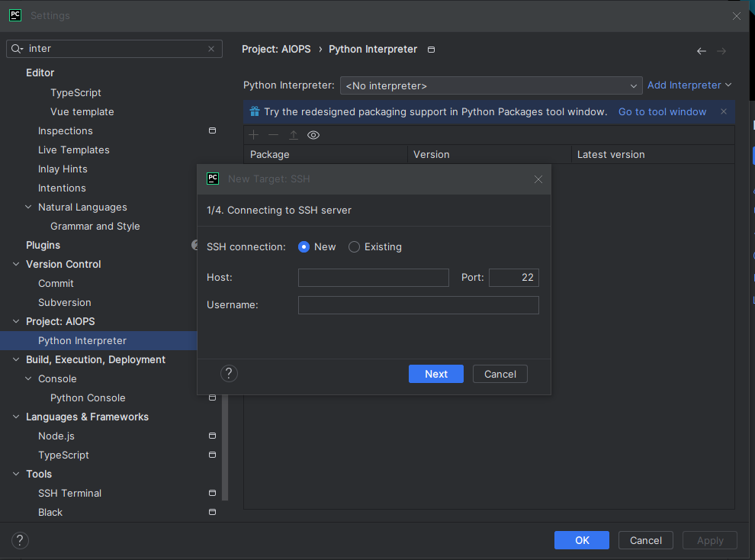
Task: Click the upgrade package arrow icon
Action: click(x=294, y=135)
